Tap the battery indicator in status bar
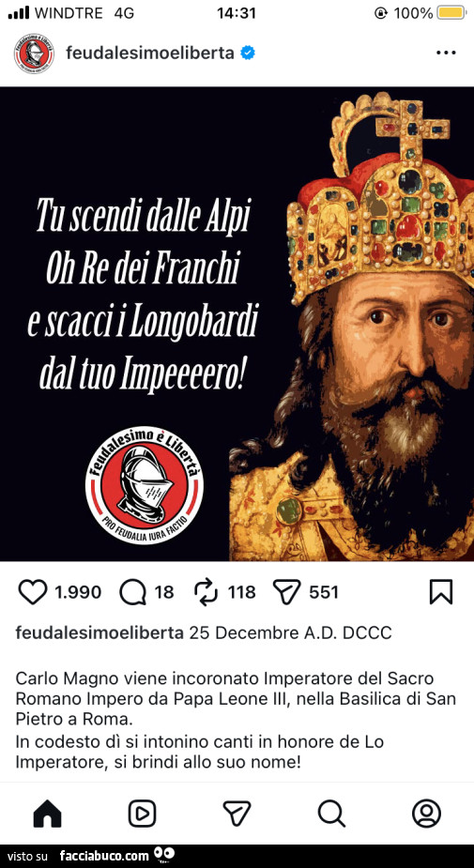 [452, 13]
